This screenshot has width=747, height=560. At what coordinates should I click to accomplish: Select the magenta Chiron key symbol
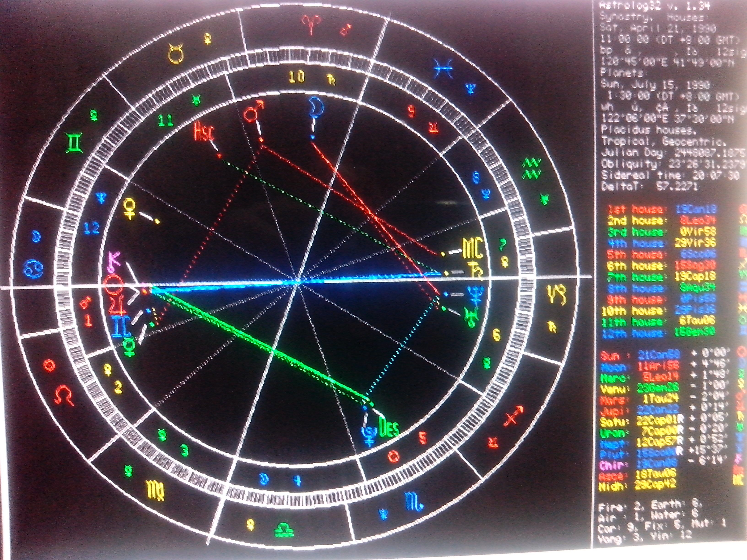[x=113, y=262]
